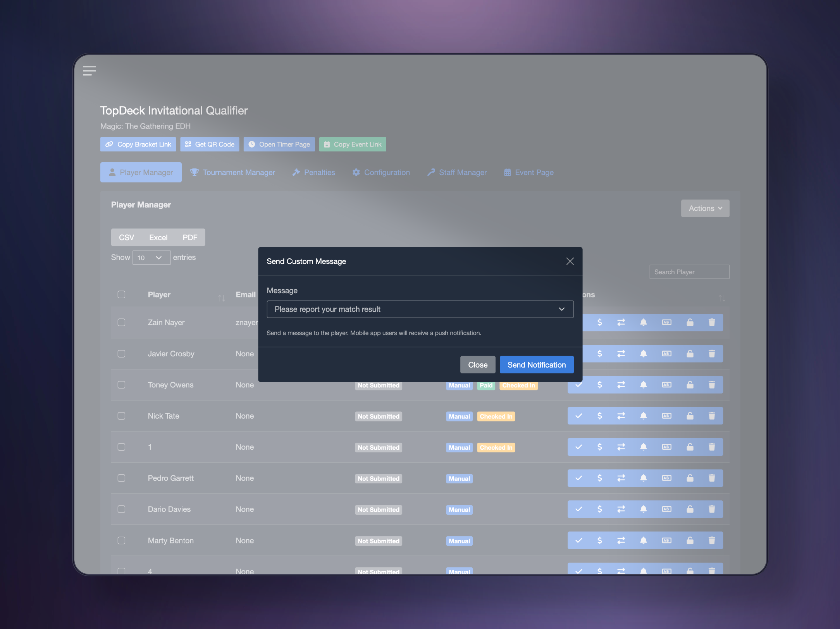Switch to the Tournament Manager tab

(x=233, y=172)
